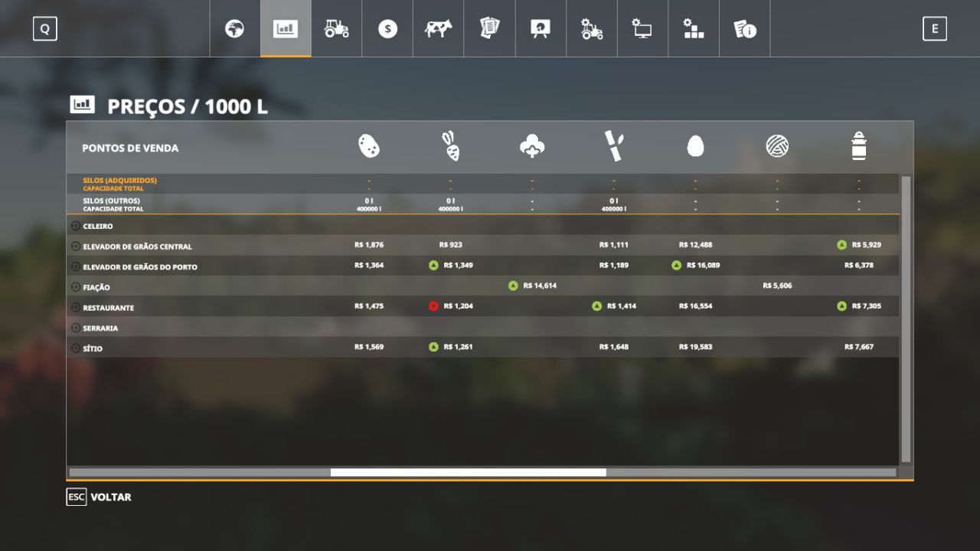Select the Restaurante sell point row
The image size is (980, 551).
(x=483, y=307)
